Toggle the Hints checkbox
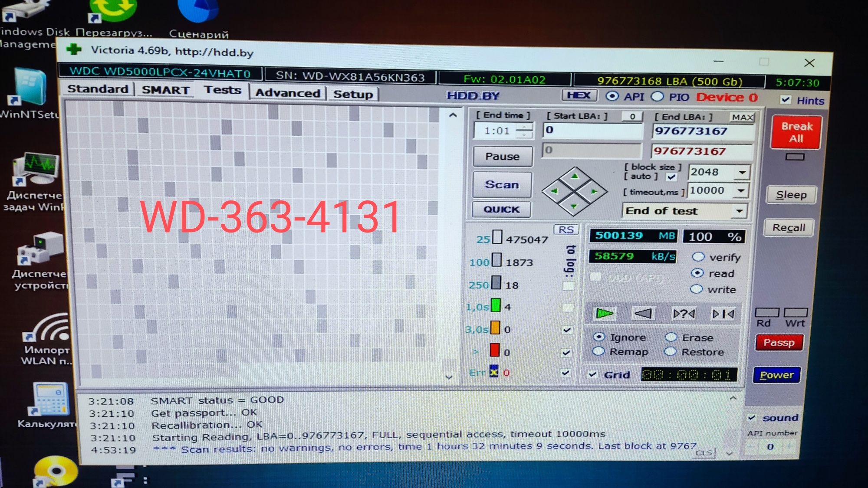The width and height of the screenshot is (868, 488). 786,99
